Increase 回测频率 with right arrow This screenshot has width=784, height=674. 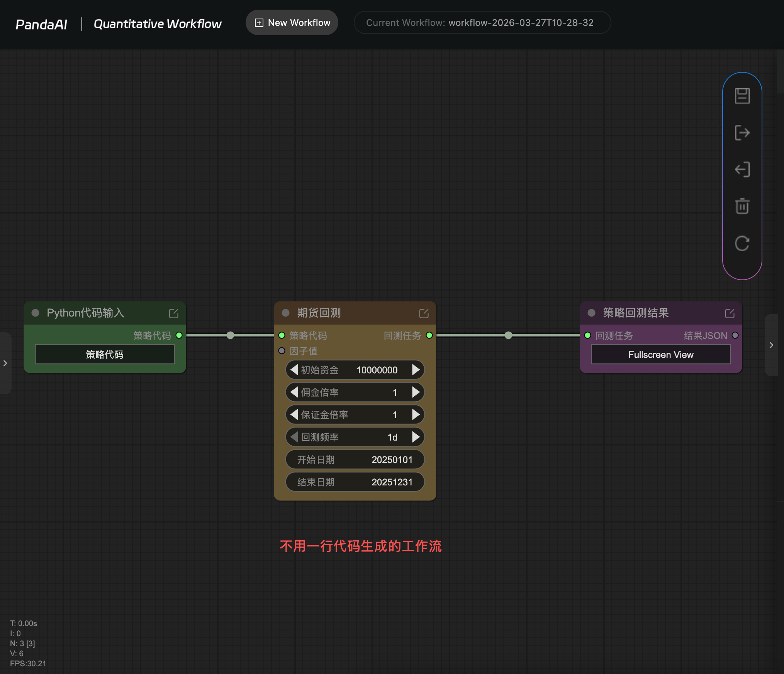416,437
